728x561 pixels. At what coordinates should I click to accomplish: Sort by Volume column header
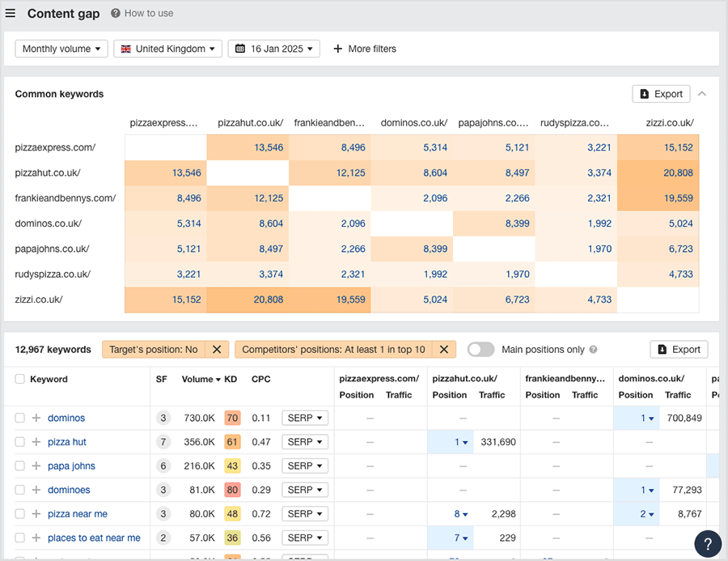click(201, 380)
